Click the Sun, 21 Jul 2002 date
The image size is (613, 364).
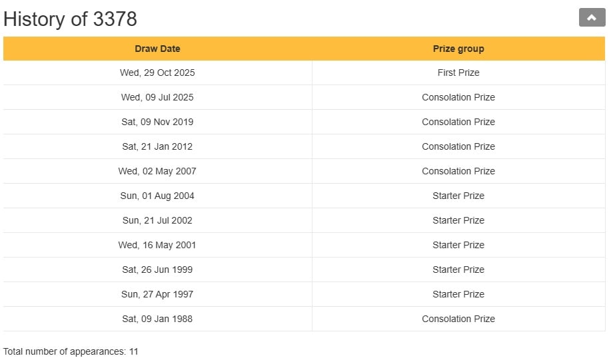157,220
